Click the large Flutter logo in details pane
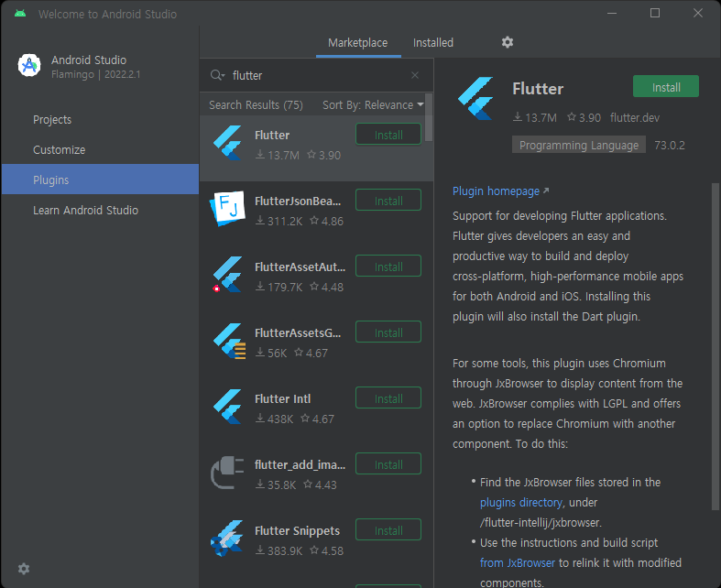 tap(475, 98)
